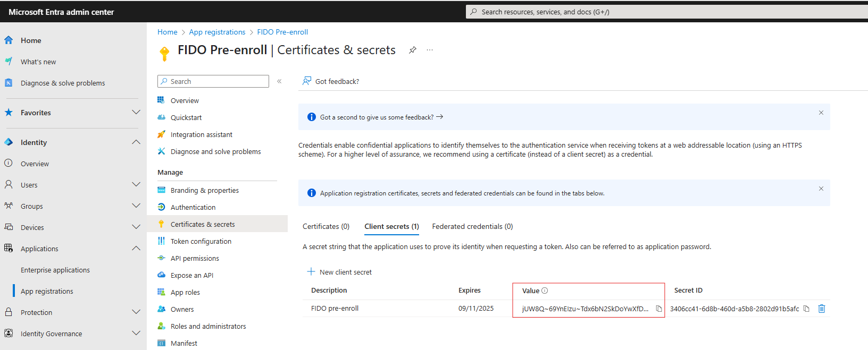Click the Protection lock icon
The image size is (868, 350).
(x=9, y=312)
